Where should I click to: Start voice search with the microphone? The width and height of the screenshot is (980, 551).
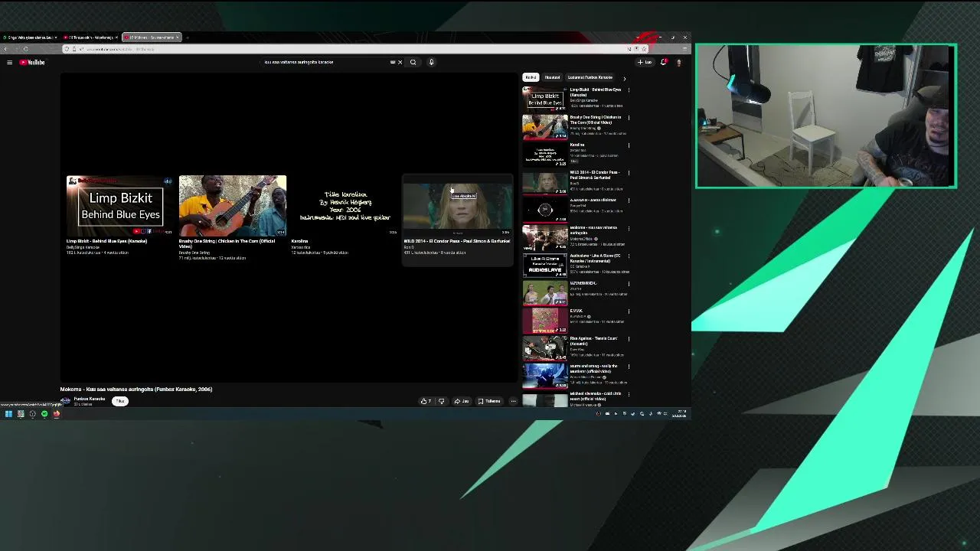[x=431, y=62]
